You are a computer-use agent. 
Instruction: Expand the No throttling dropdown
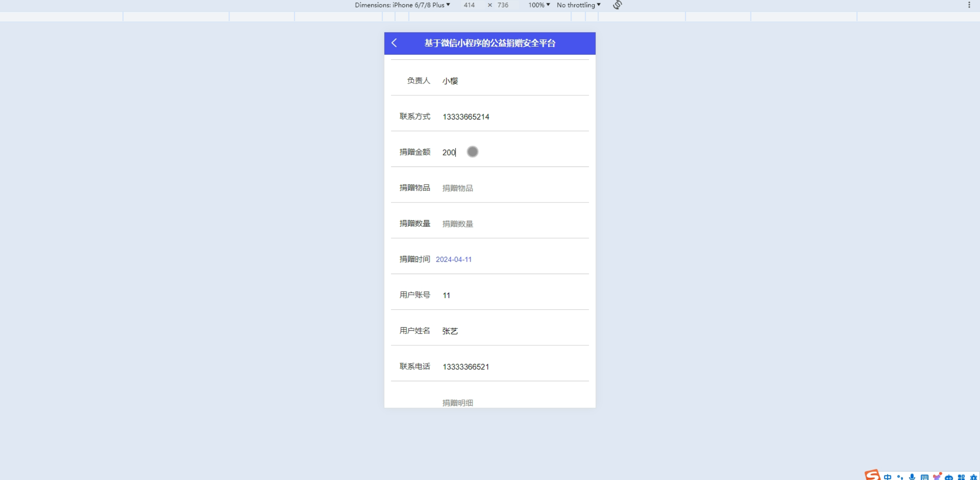578,5
